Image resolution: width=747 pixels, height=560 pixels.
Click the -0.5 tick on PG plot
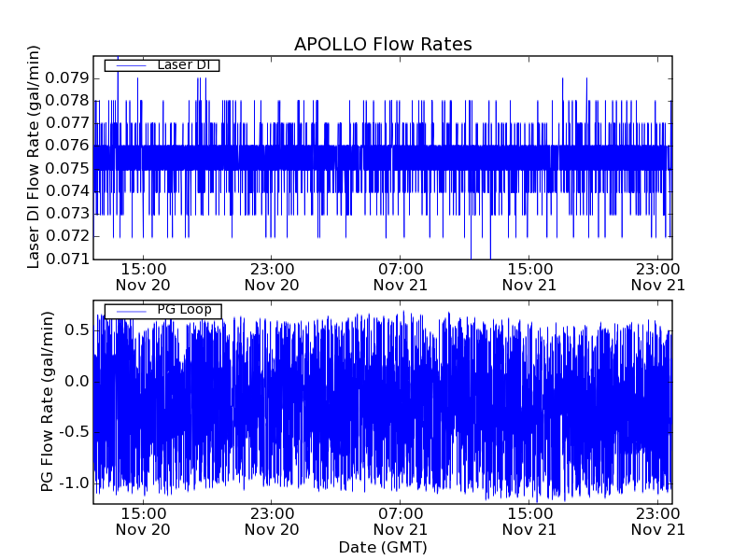click(x=74, y=432)
